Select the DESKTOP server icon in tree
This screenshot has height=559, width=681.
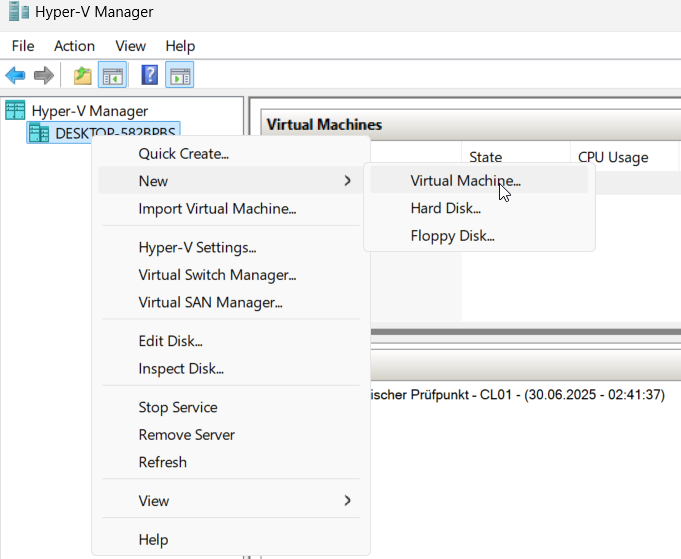coord(39,133)
